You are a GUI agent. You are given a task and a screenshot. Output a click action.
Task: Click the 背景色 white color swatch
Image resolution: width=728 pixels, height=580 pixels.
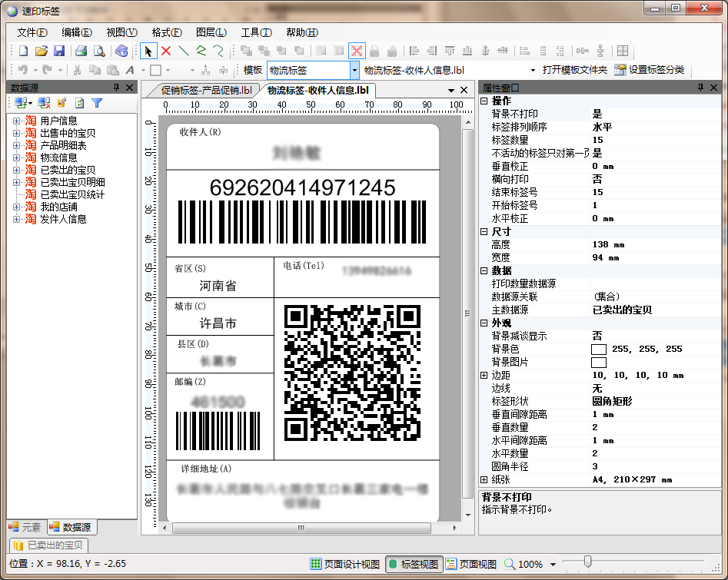598,349
